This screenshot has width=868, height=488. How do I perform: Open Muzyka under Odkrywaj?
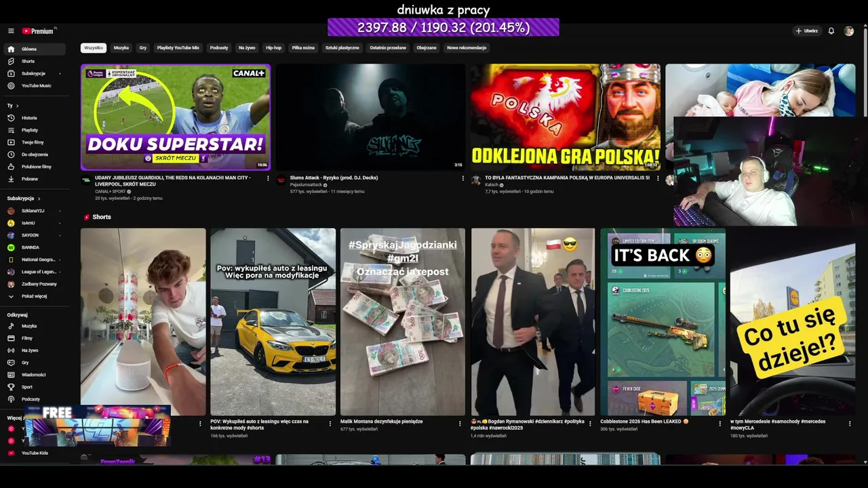[34, 326]
